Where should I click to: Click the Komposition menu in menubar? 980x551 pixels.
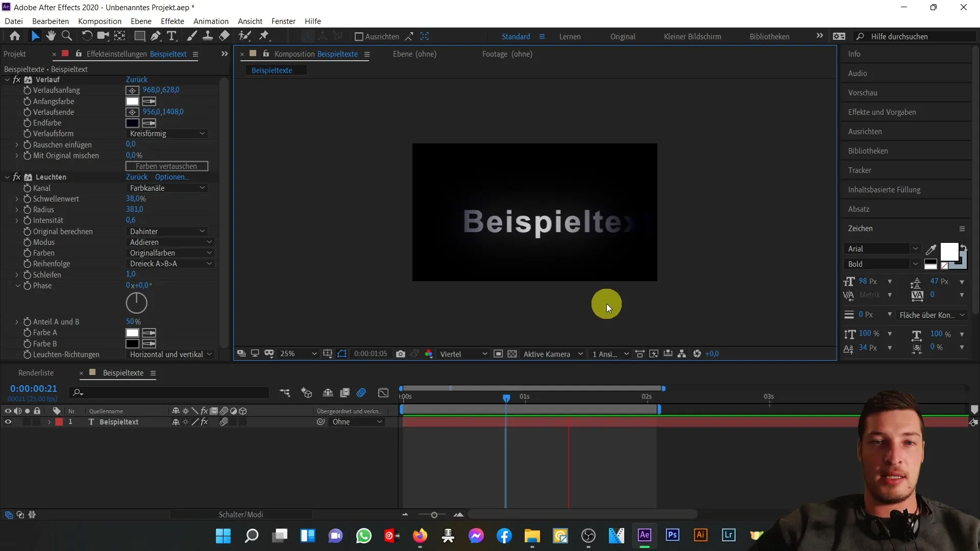coord(100,21)
